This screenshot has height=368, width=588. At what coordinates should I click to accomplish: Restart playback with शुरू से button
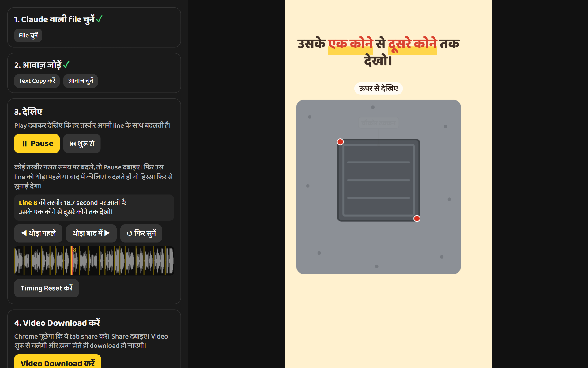click(82, 144)
